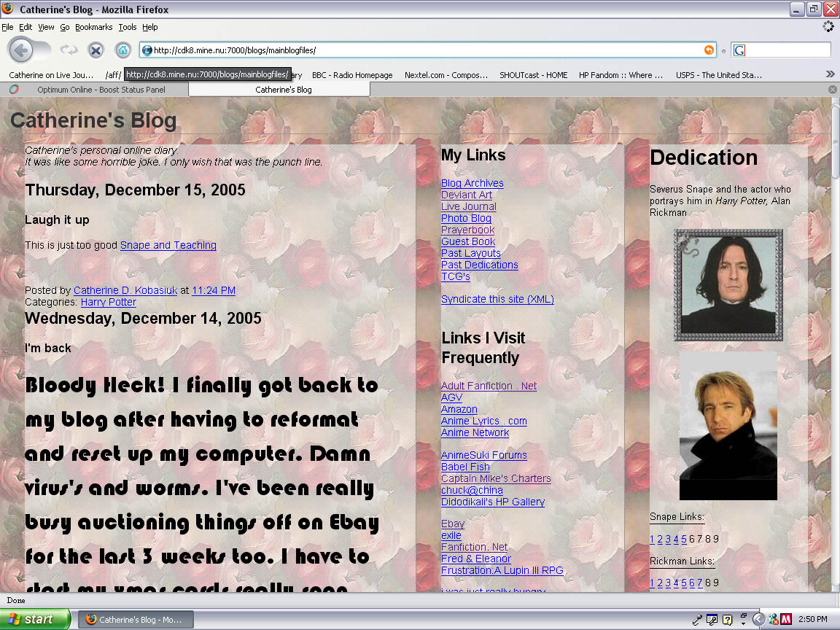Open Blog Archives link
Screen dimensions: 840x630
tap(472, 183)
